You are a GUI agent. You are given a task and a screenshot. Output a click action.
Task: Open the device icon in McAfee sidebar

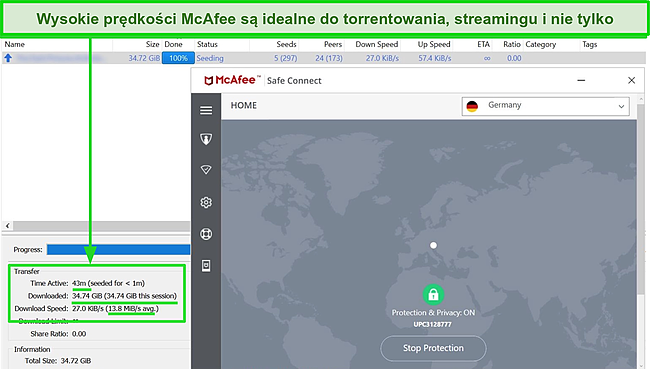pos(206,266)
